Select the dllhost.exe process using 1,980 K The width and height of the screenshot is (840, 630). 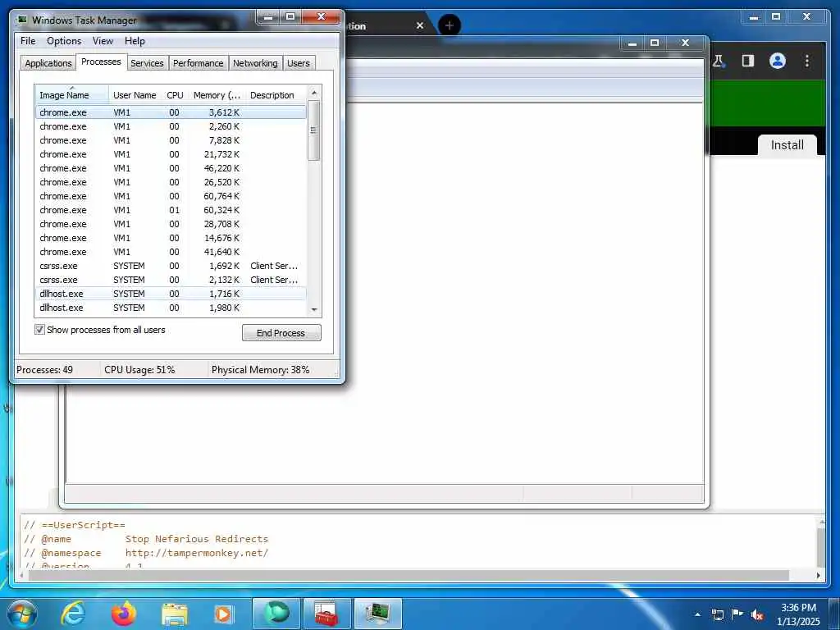pos(171,308)
